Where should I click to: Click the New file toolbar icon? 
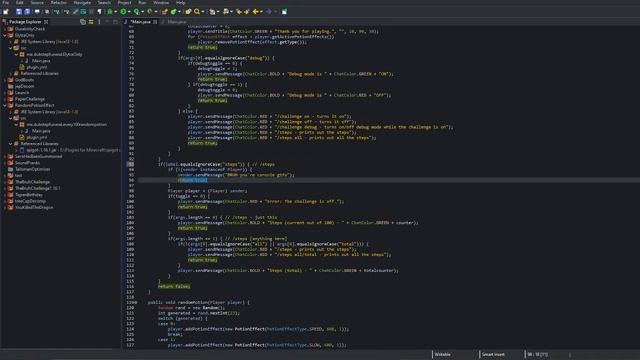(6, 12)
